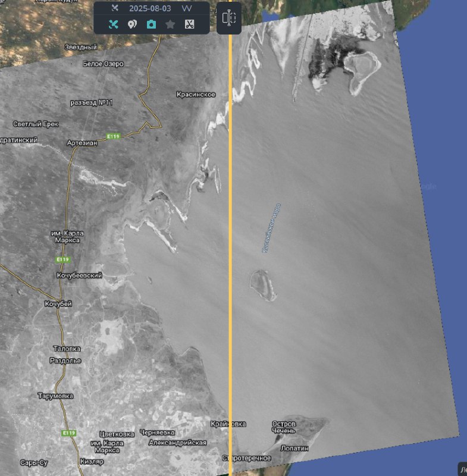Click the Старотеречное label
The width and height of the screenshot is (467, 476).
tap(246, 458)
